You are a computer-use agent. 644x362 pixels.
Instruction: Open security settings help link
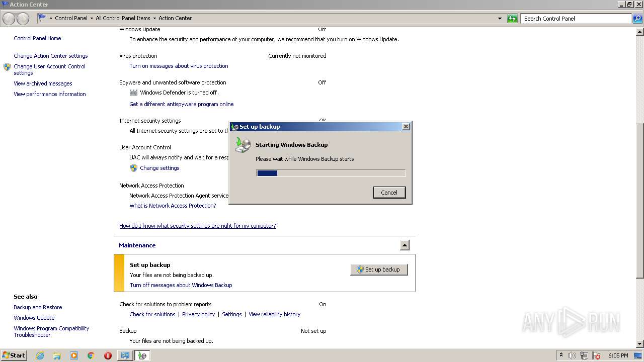pyautogui.click(x=197, y=226)
